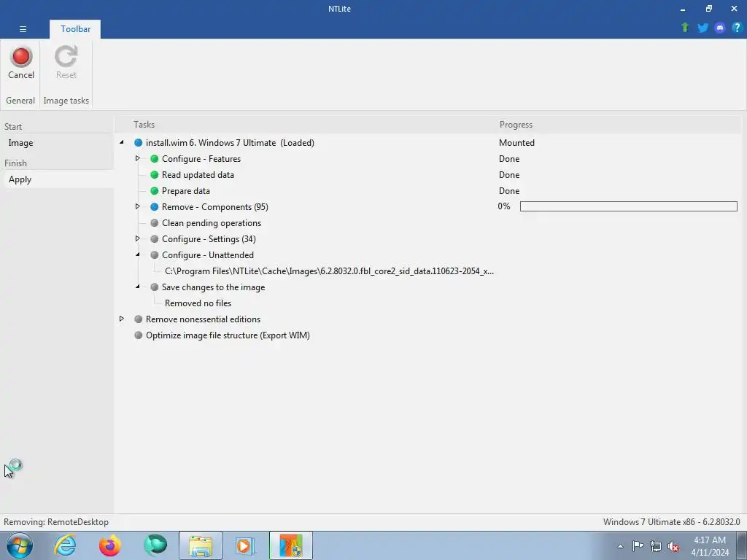Select the unattended file path row
The image size is (747, 560).
(x=329, y=271)
